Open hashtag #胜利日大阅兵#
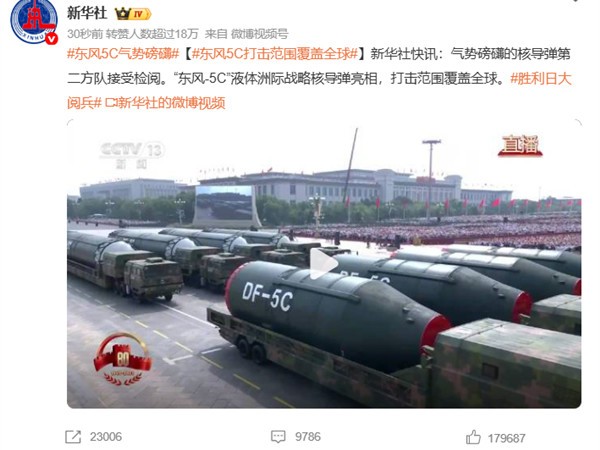This screenshot has height=450, width=600. tap(319, 90)
